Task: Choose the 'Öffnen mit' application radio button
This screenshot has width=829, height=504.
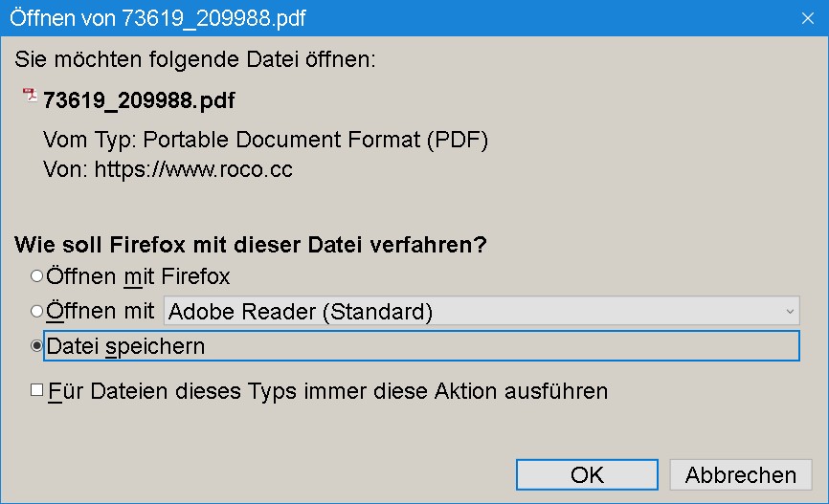Action: (x=36, y=311)
